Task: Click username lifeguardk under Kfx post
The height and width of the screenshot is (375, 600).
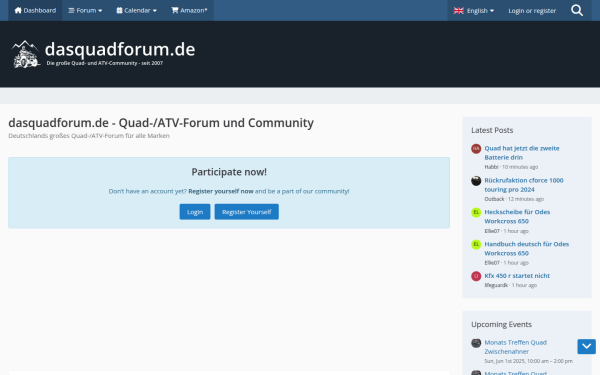Action: click(x=496, y=285)
